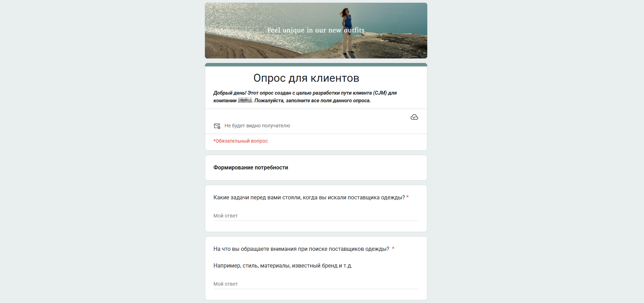This screenshot has height=303, width=644.
Task: Click the form description starting 'Добрый день!'
Action: (305, 97)
